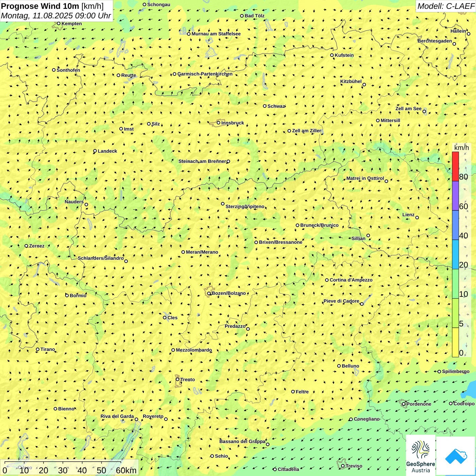476x476 pixels.
Task: Select the red legend color above 80
Action: click(455, 166)
